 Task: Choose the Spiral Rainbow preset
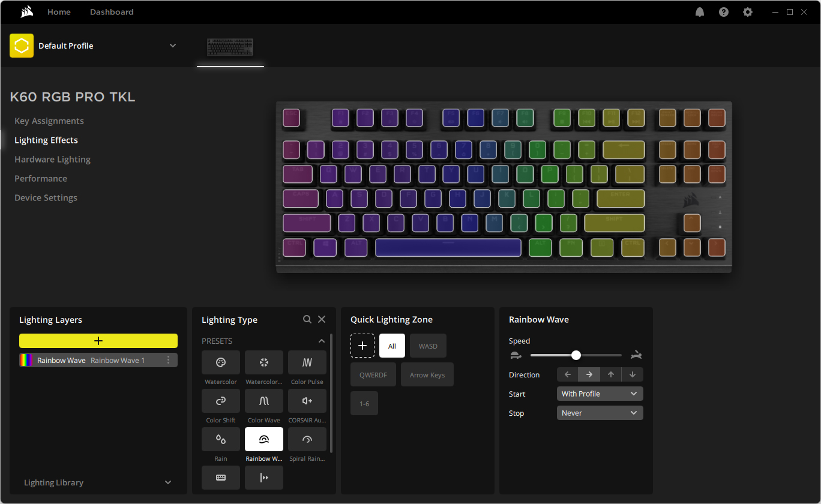307,439
